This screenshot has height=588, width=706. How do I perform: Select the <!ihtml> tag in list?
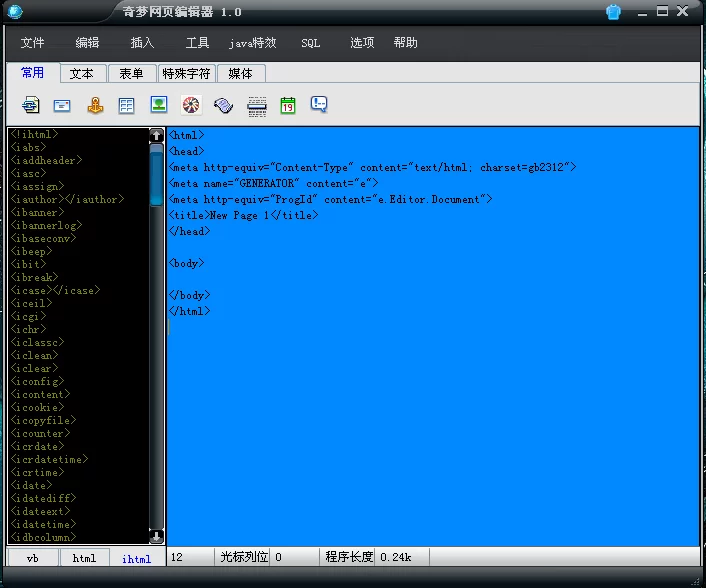pos(34,134)
